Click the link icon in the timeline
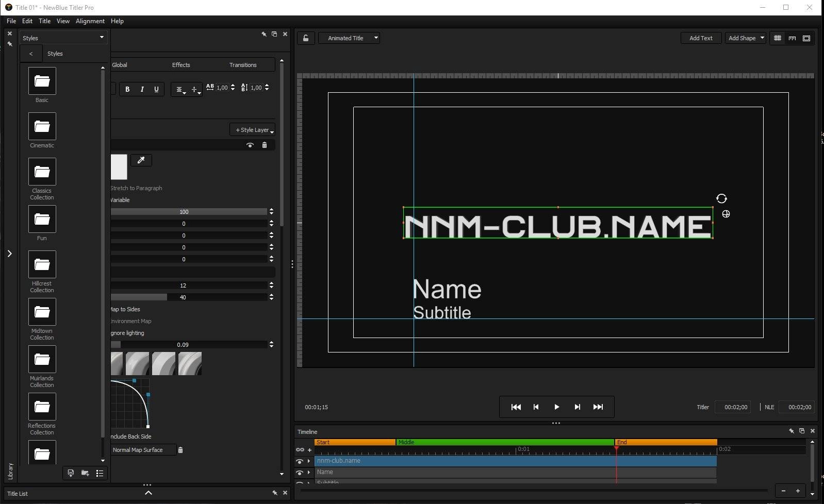Viewport: 824px width, 504px height. coord(300,450)
